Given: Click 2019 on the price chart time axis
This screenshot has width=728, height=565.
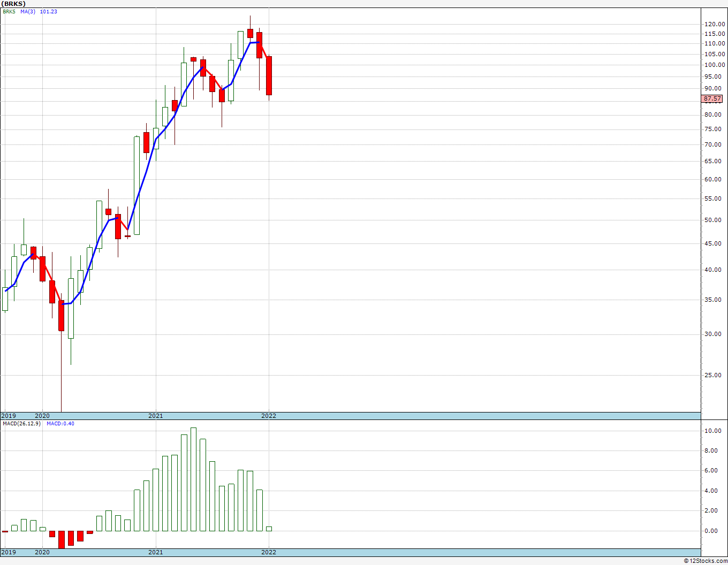Looking at the screenshot, I should [x=9, y=416].
